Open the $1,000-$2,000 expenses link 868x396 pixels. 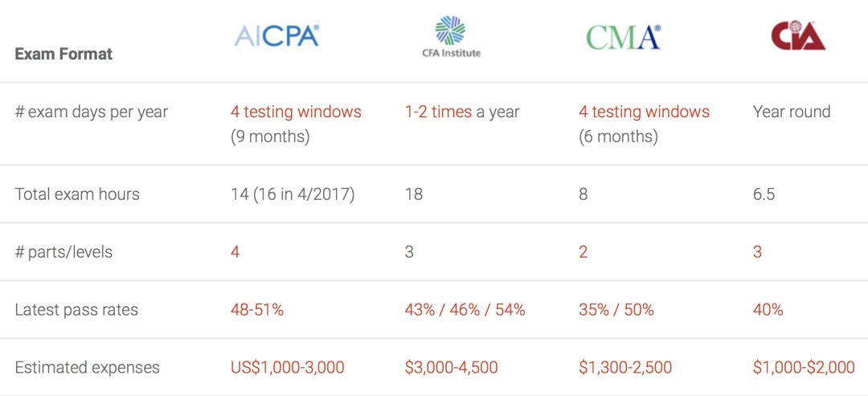click(804, 367)
